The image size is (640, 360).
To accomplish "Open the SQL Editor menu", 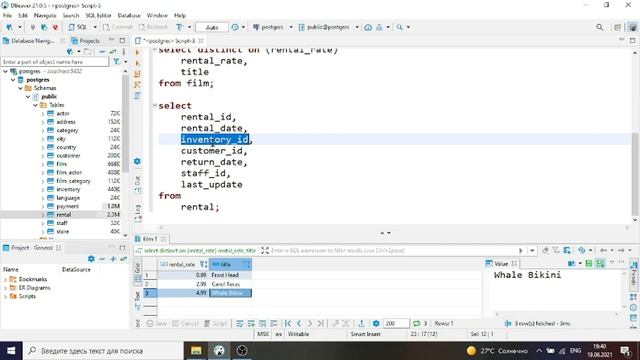I will click(98, 16).
